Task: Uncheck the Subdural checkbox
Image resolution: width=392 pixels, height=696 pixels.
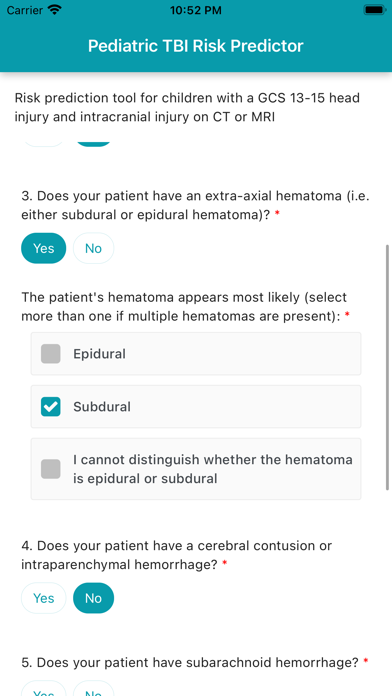Action: [x=51, y=407]
